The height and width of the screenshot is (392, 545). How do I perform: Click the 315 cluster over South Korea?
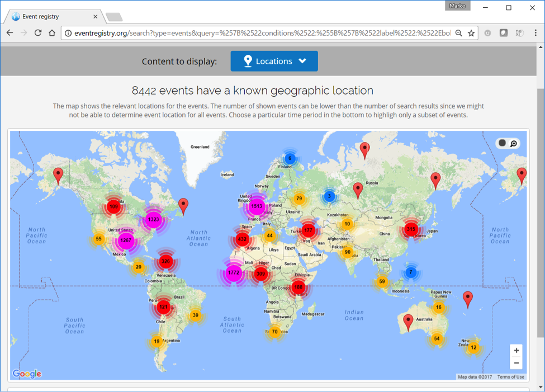[x=411, y=229]
